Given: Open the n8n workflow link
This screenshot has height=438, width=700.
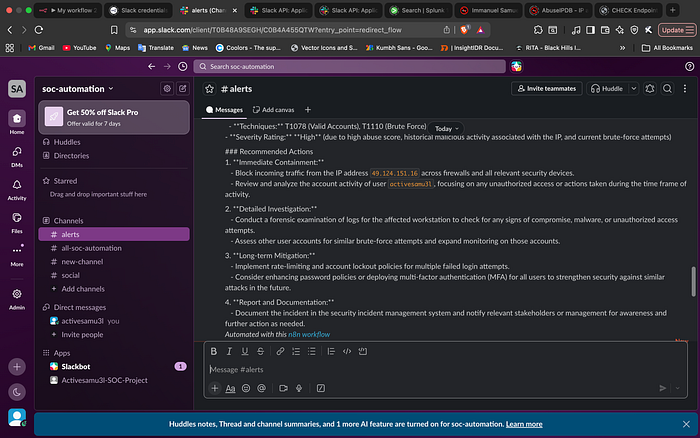Looking at the screenshot, I should coord(309,334).
